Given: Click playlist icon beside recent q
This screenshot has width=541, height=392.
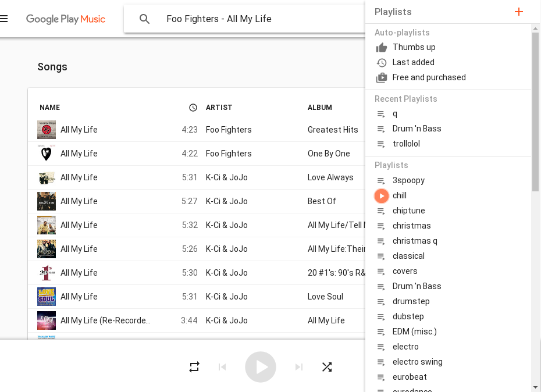Looking at the screenshot, I should click(381, 114).
